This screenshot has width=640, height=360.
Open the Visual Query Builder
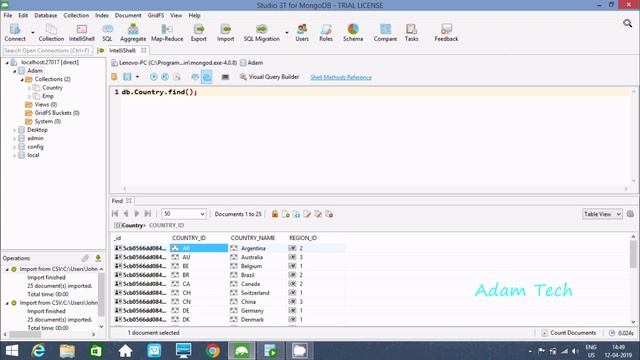(x=269, y=77)
